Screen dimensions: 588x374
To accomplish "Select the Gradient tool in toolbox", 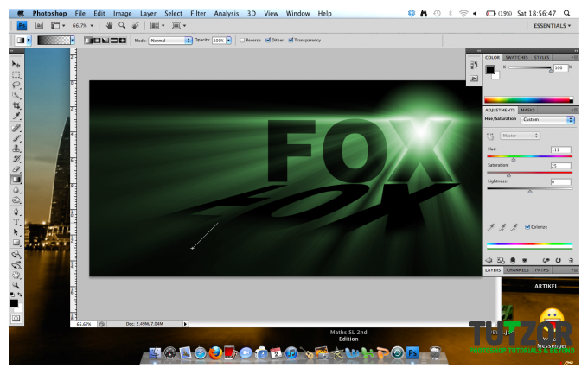I will (16, 180).
